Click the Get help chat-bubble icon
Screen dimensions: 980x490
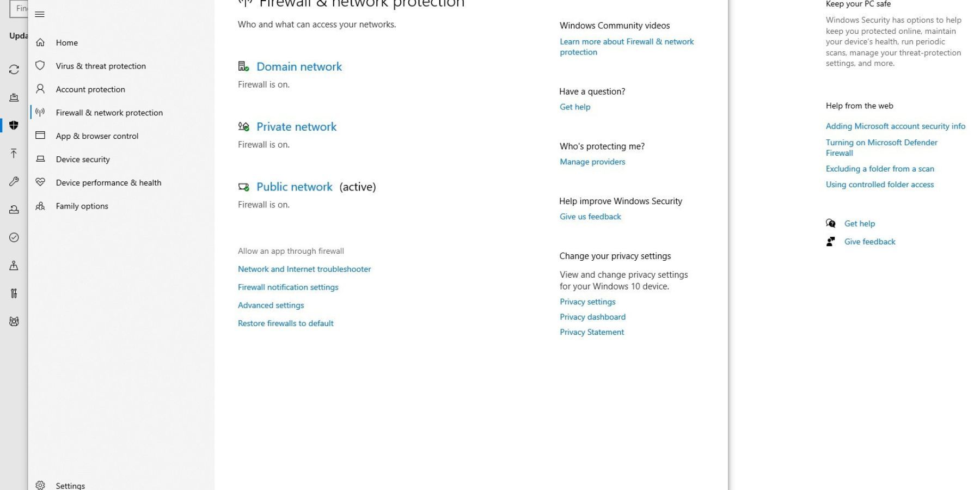tap(831, 223)
